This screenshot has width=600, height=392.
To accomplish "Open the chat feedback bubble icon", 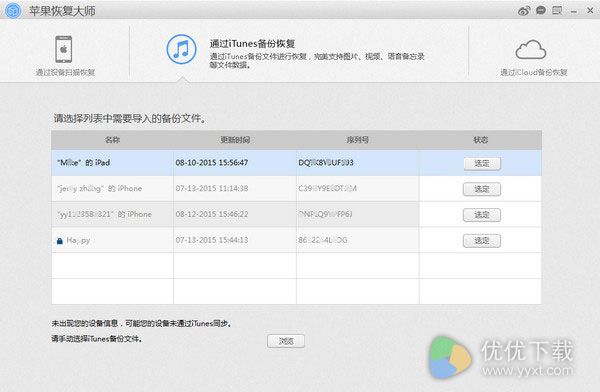I will pyautogui.click(x=541, y=10).
